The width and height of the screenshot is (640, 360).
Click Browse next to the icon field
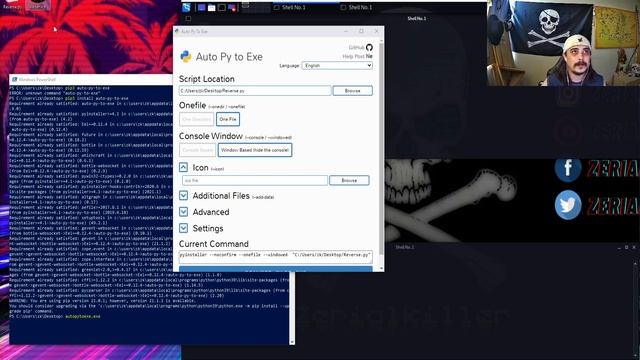coord(349,180)
